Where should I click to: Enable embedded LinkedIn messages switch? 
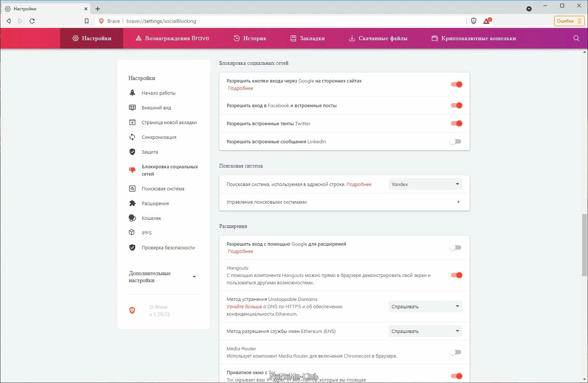456,141
